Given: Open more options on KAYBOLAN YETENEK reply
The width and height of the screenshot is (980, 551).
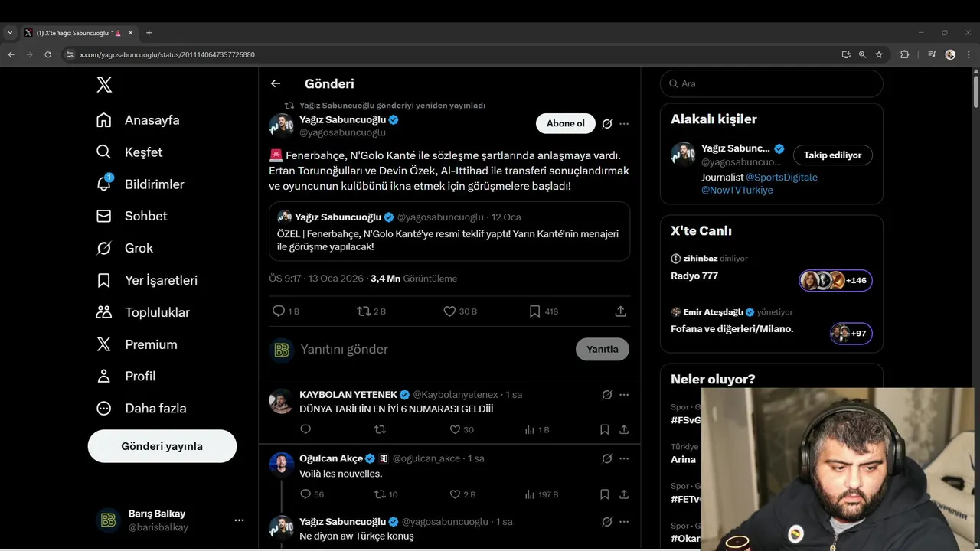Looking at the screenshot, I should pos(624,395).
